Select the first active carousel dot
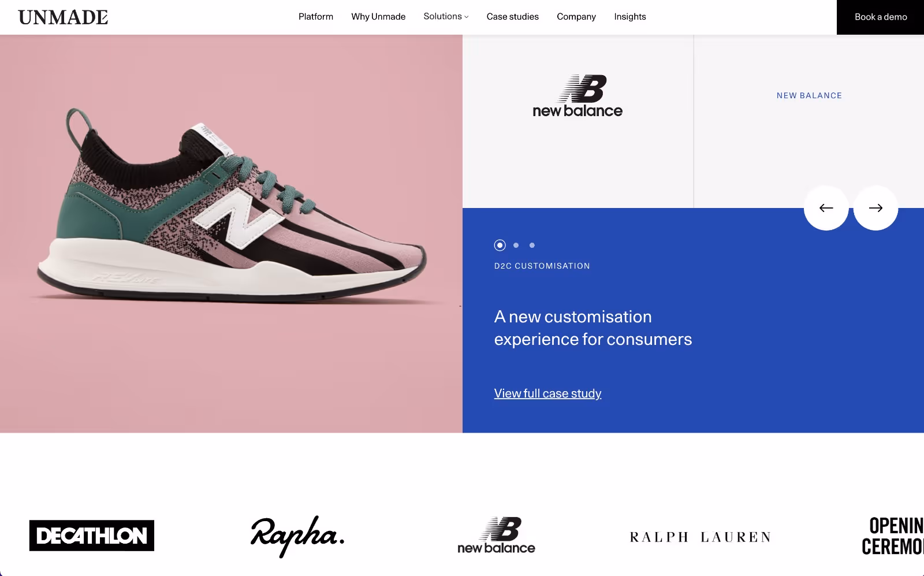Screen dimensions: 924x576 click(x=500, y=246)
